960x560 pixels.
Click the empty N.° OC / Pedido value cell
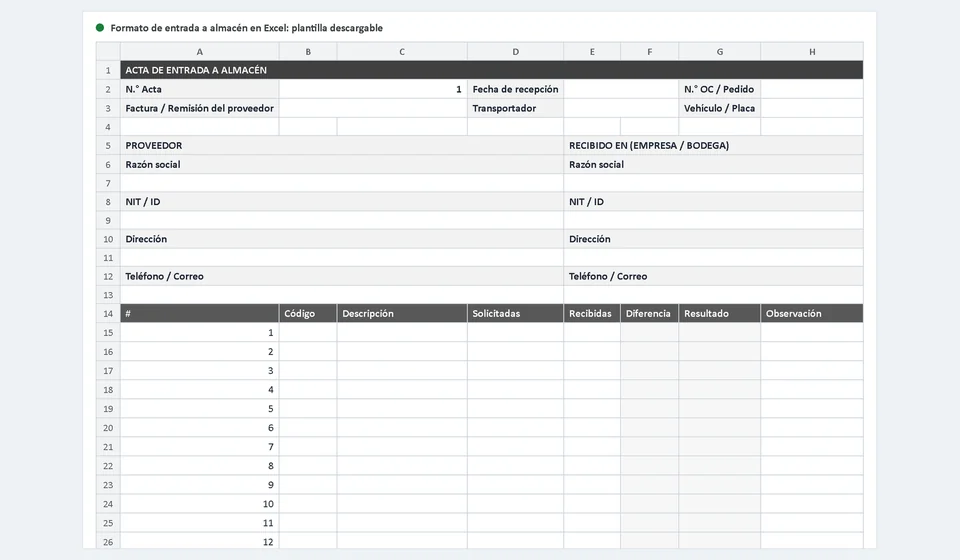tap(812, 89)
